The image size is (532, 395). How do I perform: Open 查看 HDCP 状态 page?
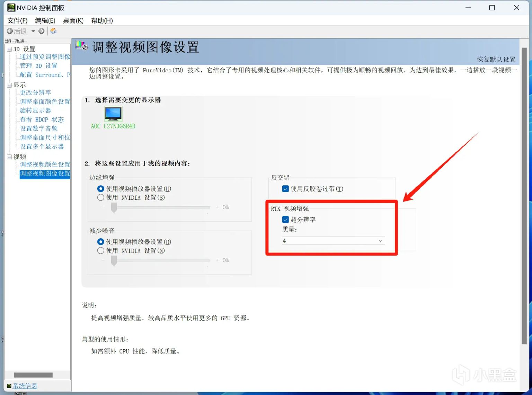[x=42, y=120]
